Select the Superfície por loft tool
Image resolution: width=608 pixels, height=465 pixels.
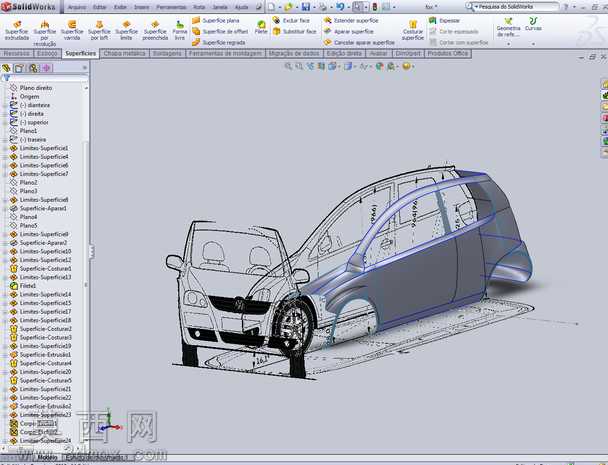pyautogui.click(x=99, y=31)
